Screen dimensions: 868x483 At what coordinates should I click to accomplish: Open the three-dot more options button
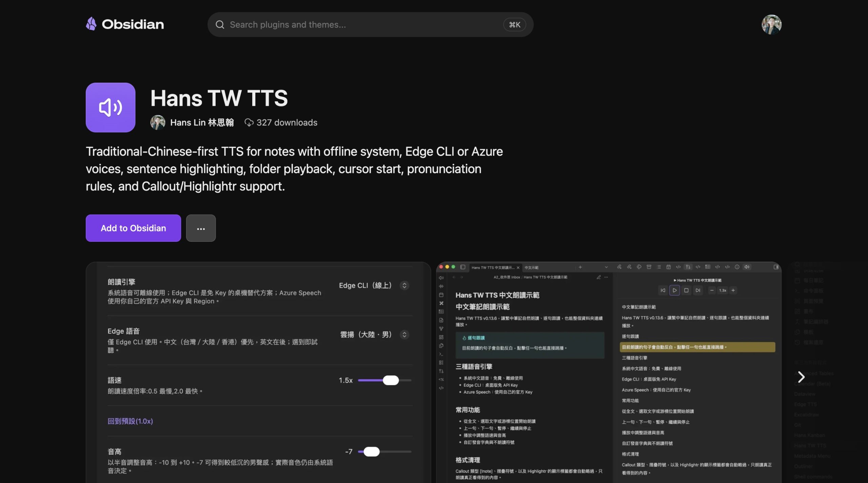tap(201, 228)
